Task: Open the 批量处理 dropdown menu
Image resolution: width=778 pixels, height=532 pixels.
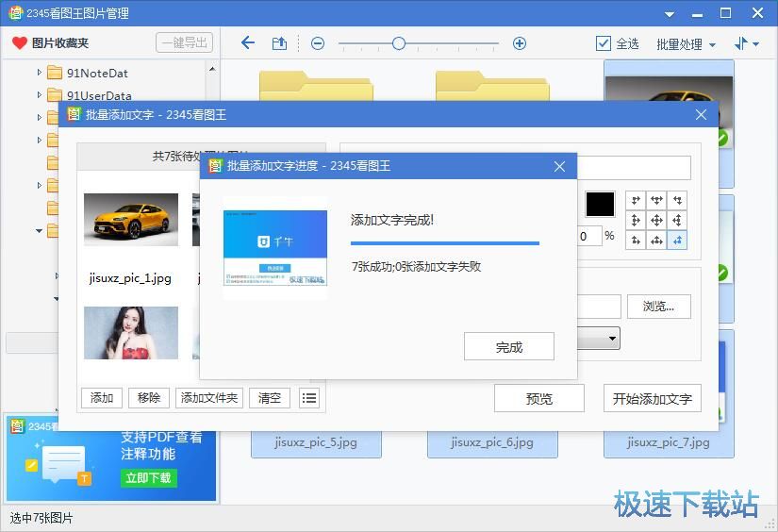Action: (686, 44)
